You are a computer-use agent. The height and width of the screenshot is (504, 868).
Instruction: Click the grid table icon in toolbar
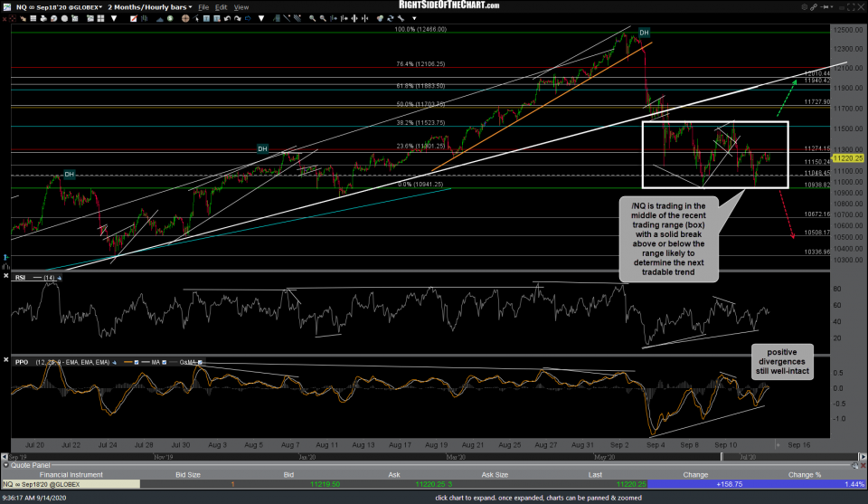click(33, 18)
